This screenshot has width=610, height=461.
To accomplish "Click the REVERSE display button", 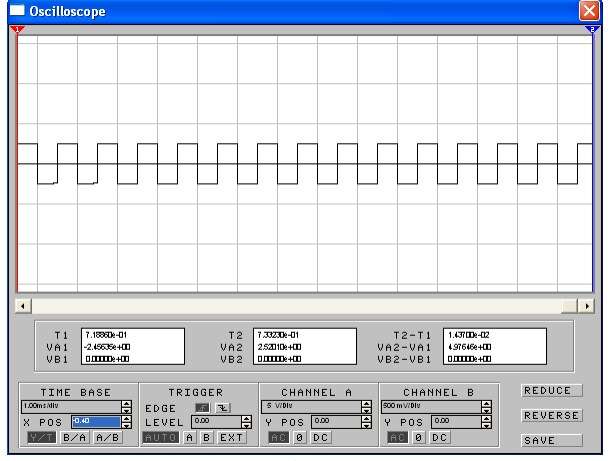I will coord(551,415).
